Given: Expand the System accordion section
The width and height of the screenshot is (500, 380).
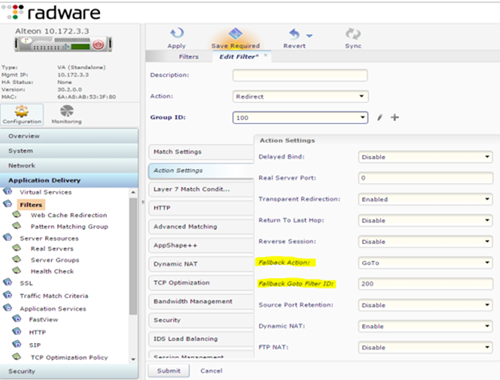Looking at the screenshot, I should [x=69, y=151].
